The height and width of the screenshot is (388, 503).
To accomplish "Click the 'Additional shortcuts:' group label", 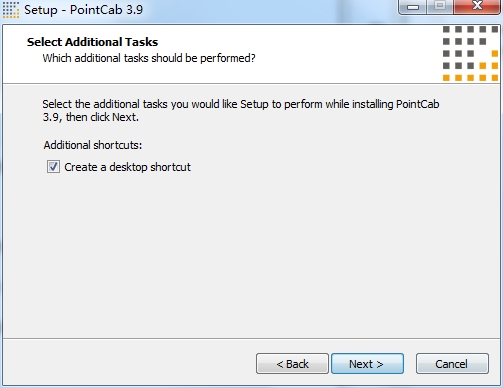I will click(x=93, y=145).
